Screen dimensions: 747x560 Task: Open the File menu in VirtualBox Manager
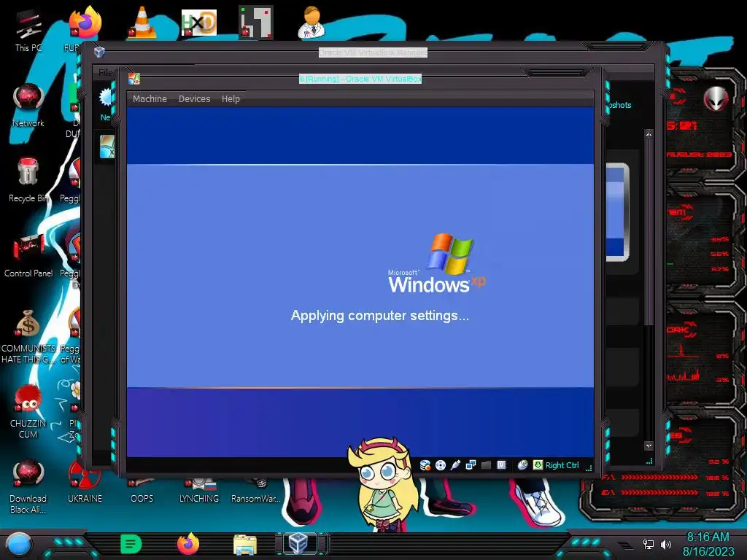pyautogui.click(x=106, y=72)
